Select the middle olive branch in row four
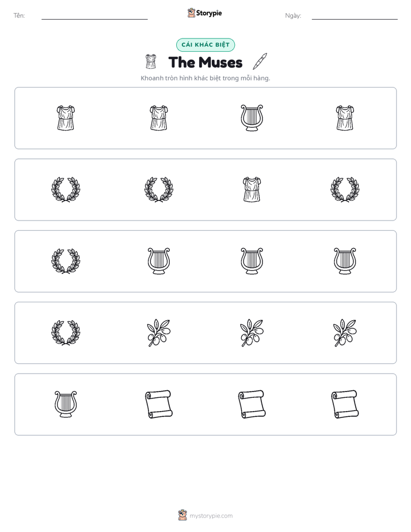Image resolution: width=411 pixels, height=532 pixels. point(252,333)
